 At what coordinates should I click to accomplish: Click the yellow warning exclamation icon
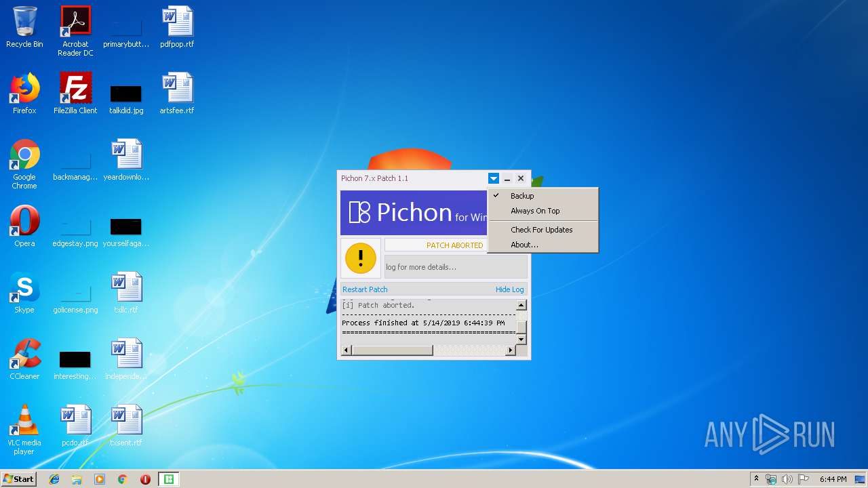click(361, 258)
